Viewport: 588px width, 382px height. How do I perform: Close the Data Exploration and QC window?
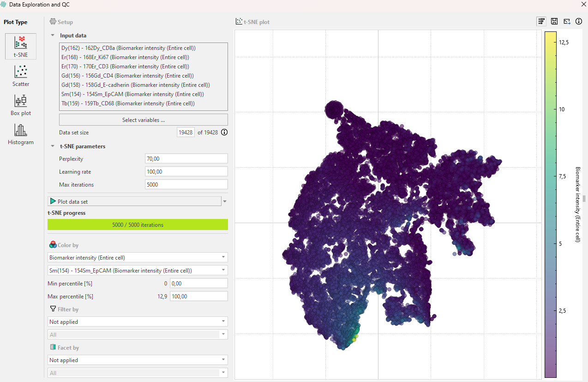(582, 4)
